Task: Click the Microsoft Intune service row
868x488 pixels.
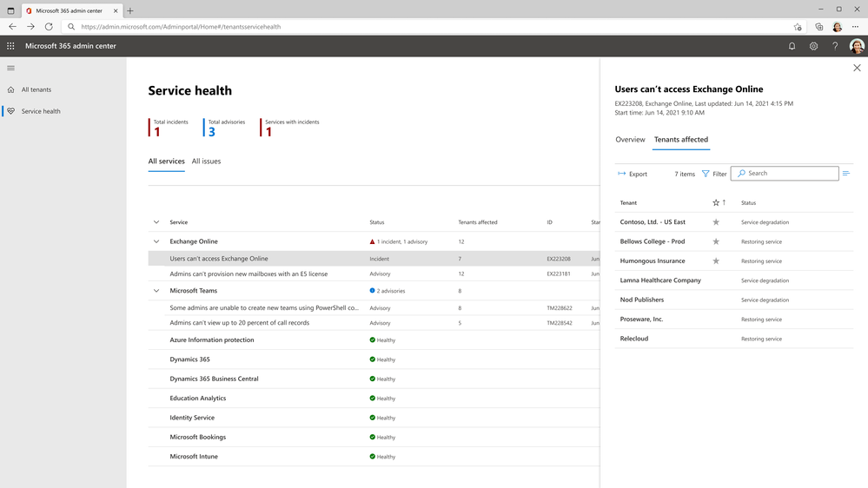Action: (x=374, y=457)
